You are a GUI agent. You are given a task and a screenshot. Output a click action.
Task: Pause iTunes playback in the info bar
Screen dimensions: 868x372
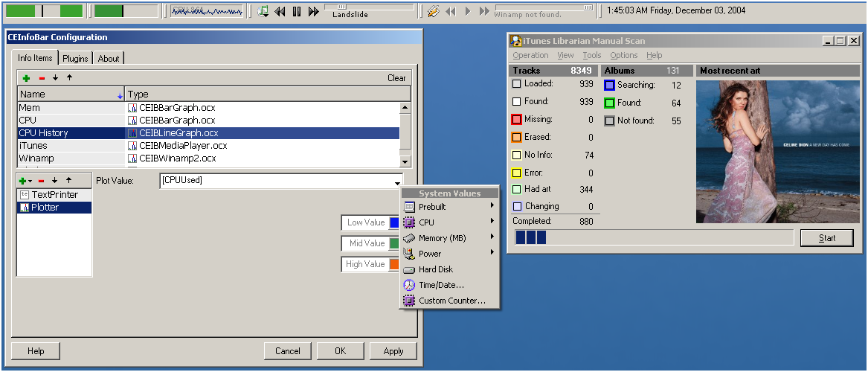click(x=297, y=11)
